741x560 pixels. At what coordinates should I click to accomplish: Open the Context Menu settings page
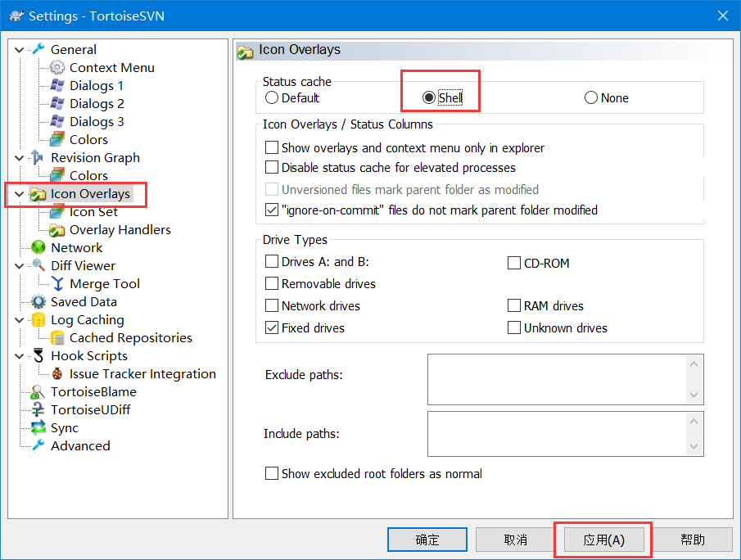(x=112, y=68)
